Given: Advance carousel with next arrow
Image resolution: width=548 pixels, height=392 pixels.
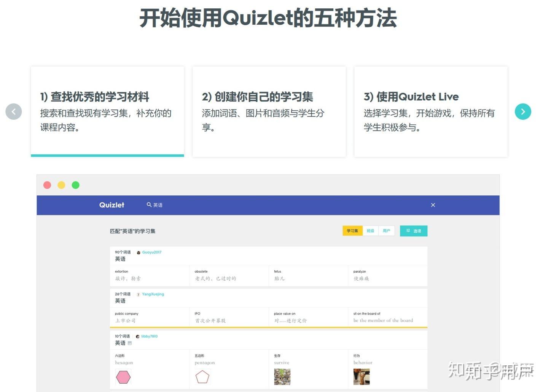Looking at the screenshot, I should tap(523, 111).
